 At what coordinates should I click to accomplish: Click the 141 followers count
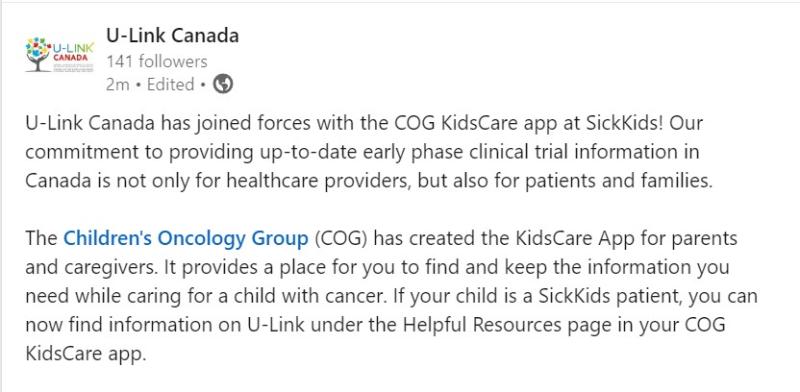(157, 61)
